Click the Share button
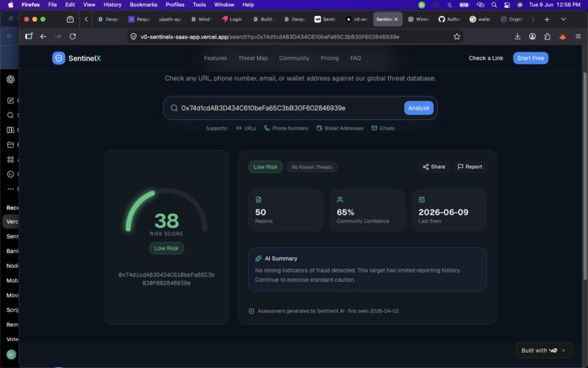Image resolution: width=588 pixels, height=368 pixels. (434, 166)
